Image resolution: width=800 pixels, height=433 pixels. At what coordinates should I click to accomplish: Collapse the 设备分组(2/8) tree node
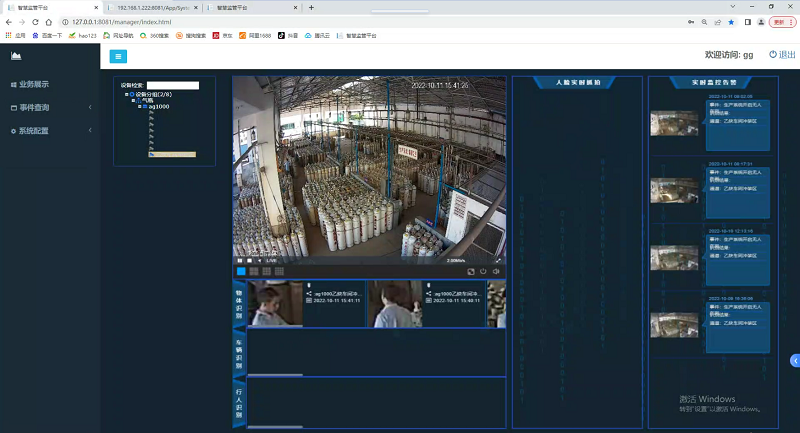(x=127, y=94)
